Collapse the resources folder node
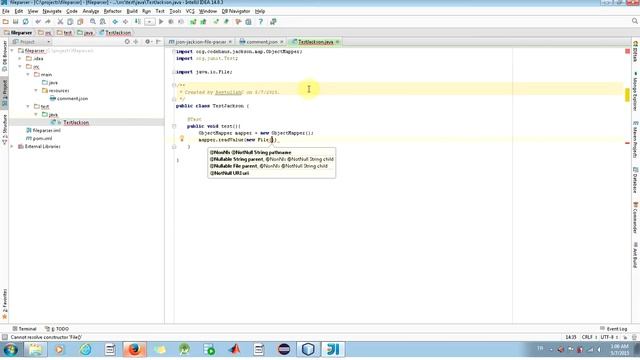Screen dimensions: 640x360 36,90
